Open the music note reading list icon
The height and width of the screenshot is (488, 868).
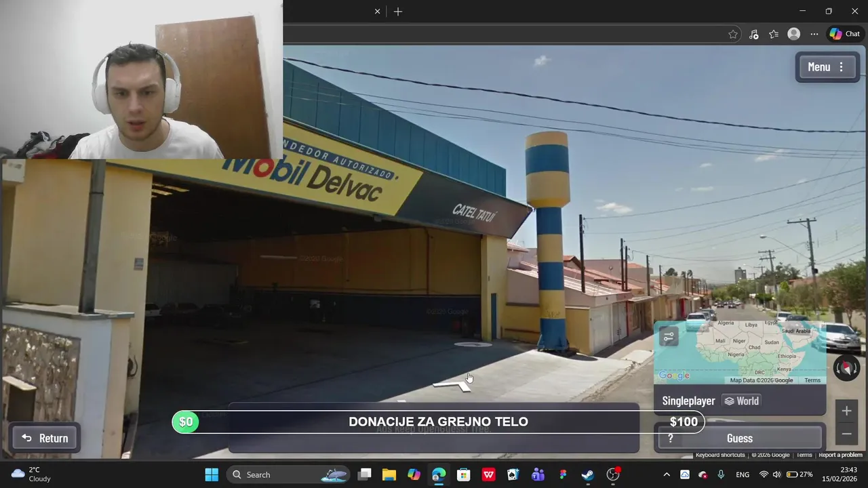click(753, 34)
